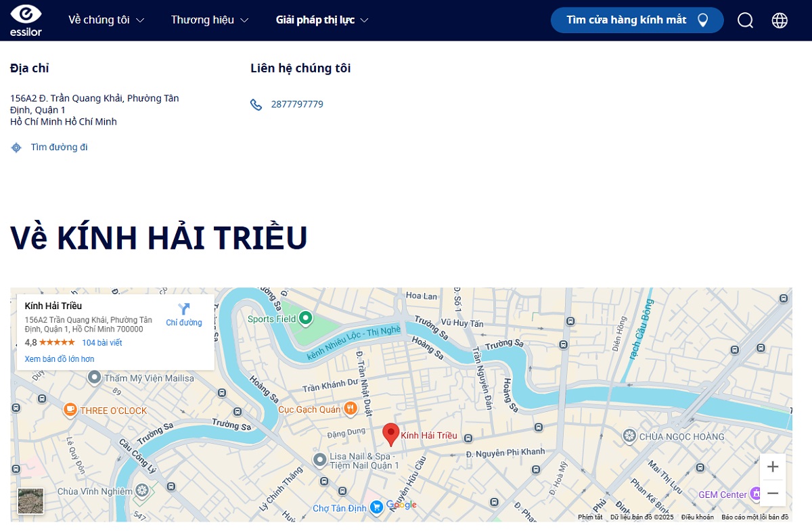The height and width of the screenshot is (531, 812).
Task: Open the search magnifier icon
Action: coord(745,20)
